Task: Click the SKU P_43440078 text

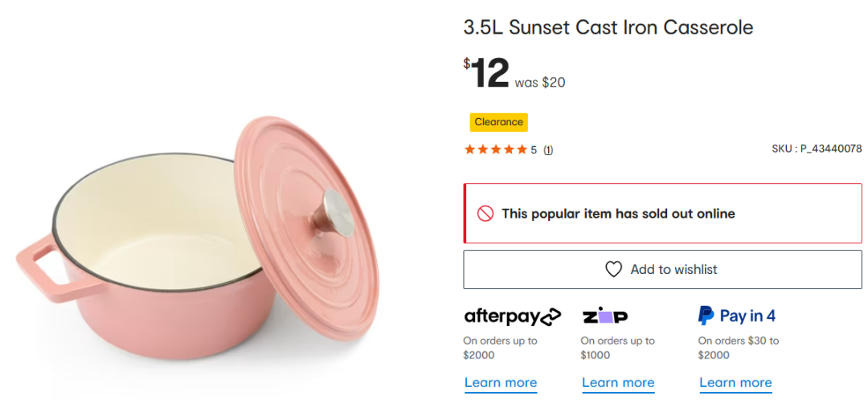Action: coord(816,149)
